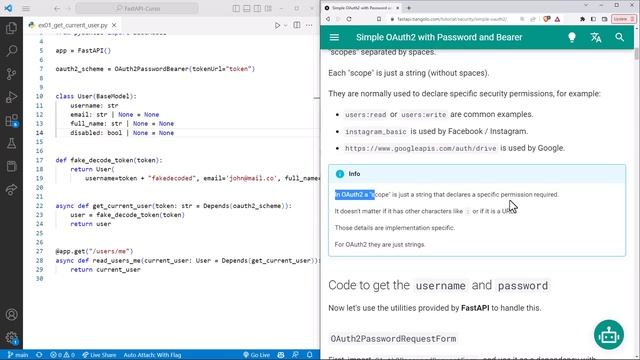The width and height of the screenshot is (640, 360).
Task: Go back in VS Code editor navigation history
Action: [x=57, y=8]
